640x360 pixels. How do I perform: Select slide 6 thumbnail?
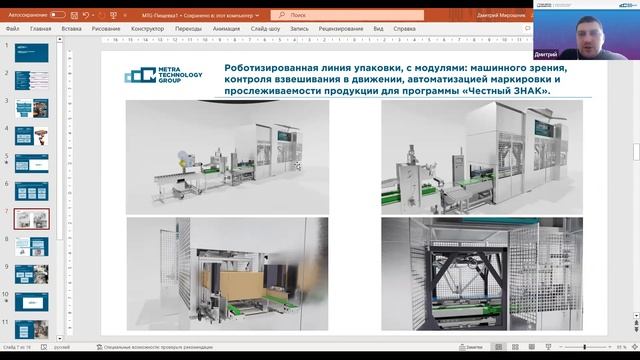coord(31,191)
